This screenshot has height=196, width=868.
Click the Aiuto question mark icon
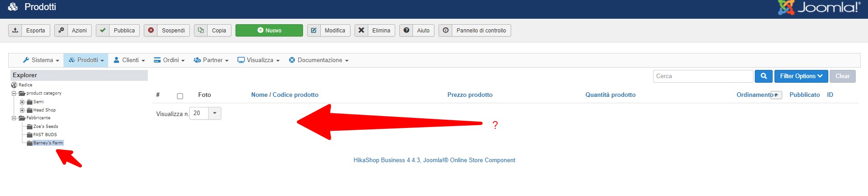[406, 30]
